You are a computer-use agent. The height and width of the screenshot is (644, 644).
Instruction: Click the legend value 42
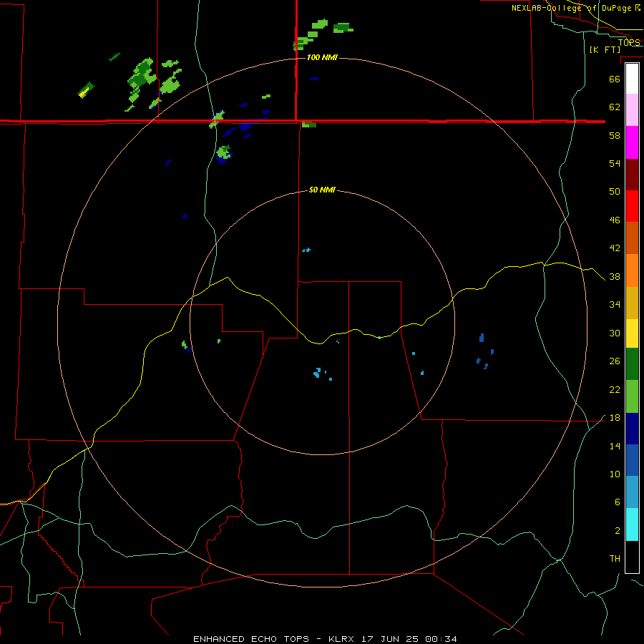pos(615,248)
